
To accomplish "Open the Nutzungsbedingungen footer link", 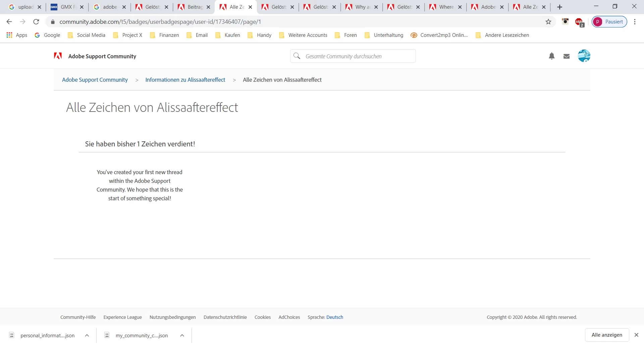I will click(173, 317).
